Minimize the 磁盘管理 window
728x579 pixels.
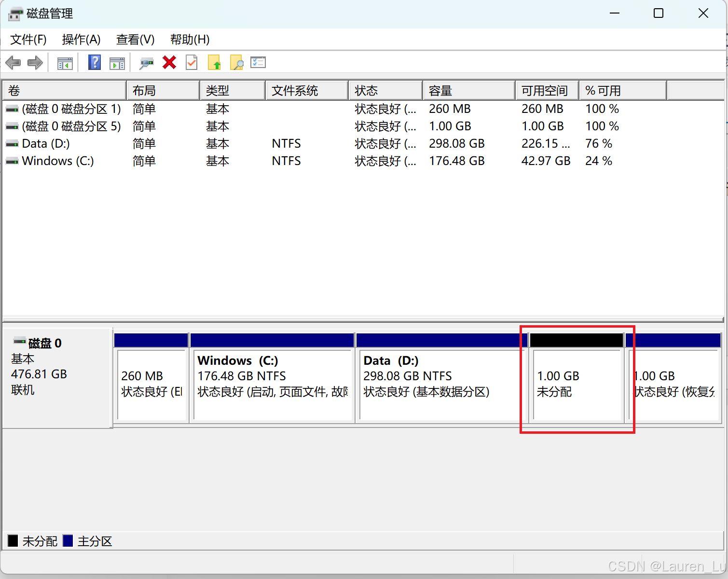tap(615, 14)
